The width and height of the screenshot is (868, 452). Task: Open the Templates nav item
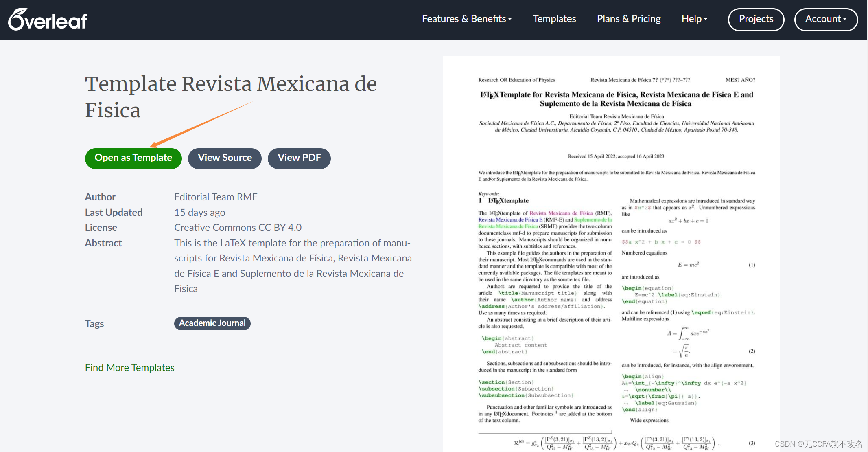coord(554,19)
